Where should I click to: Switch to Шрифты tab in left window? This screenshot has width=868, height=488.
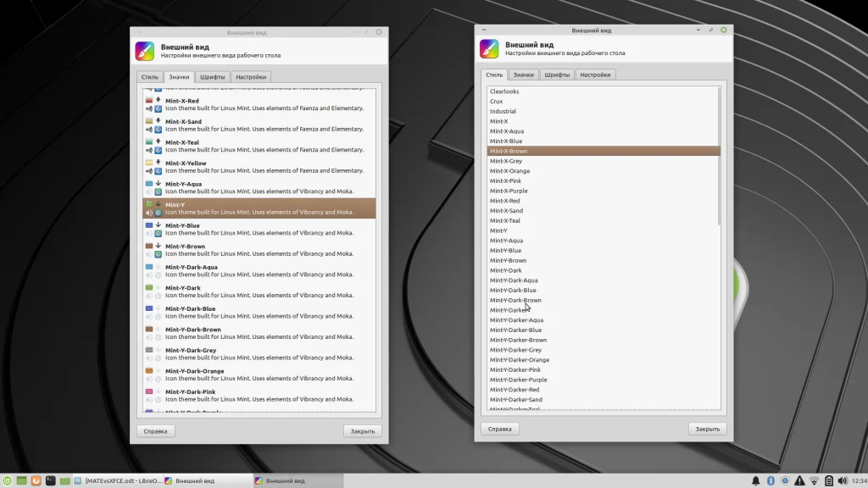coord(212,77)
